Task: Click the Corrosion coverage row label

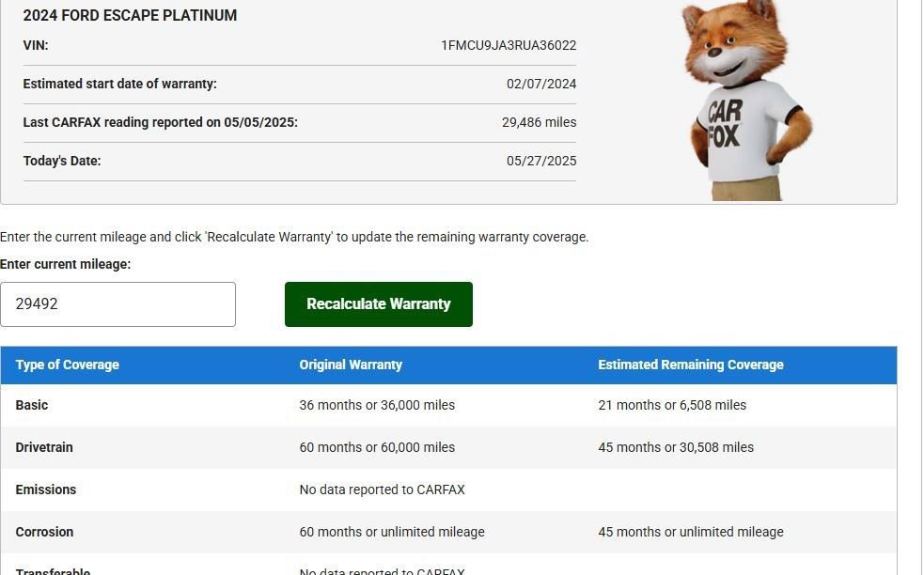Action: [44, 532]
